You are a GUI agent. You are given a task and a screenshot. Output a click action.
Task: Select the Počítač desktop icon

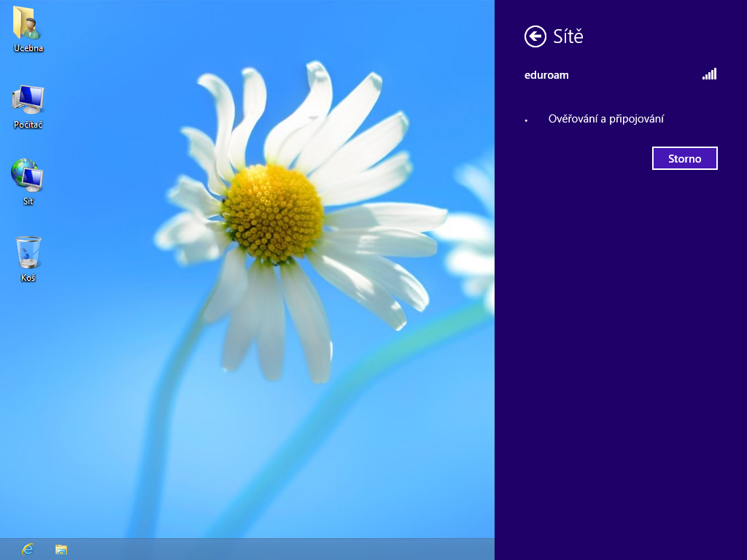point(28,106)
